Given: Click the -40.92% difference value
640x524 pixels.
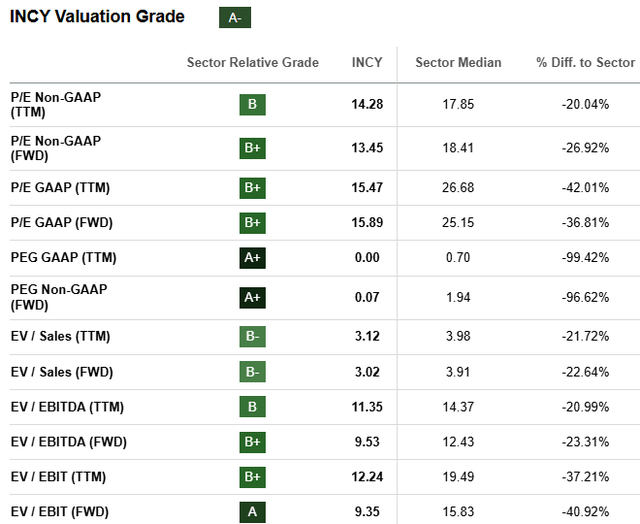Looking at the screenshot, I should coord(586,512).
